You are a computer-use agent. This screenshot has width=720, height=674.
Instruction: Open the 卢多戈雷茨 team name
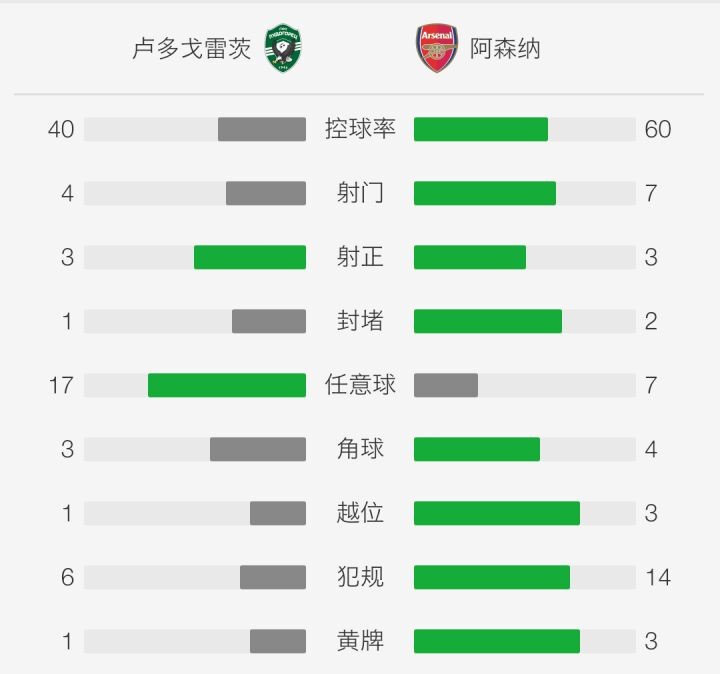coord(191,49)
